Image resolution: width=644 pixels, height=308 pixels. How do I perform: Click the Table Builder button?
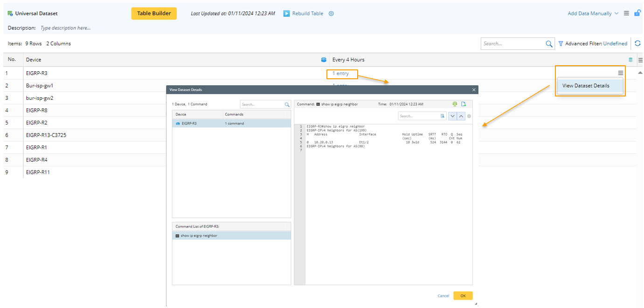154,14
